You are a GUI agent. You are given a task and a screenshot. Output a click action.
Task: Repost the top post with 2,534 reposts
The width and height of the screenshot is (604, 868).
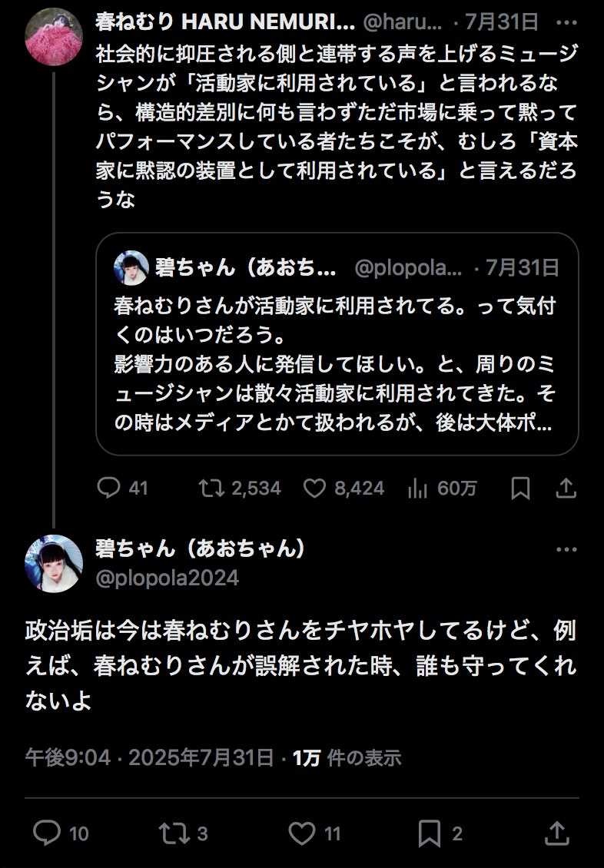[209, 488]
